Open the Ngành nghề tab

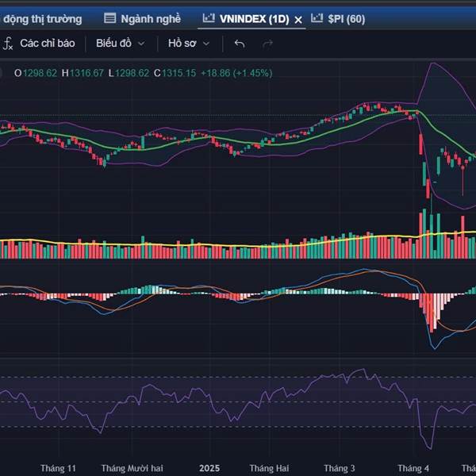tap(142, 19)
